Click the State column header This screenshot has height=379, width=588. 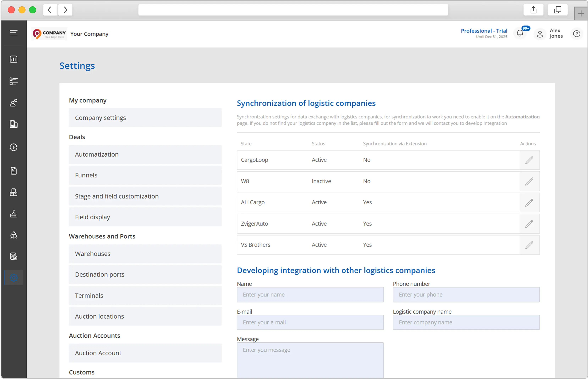click(246, 144)
